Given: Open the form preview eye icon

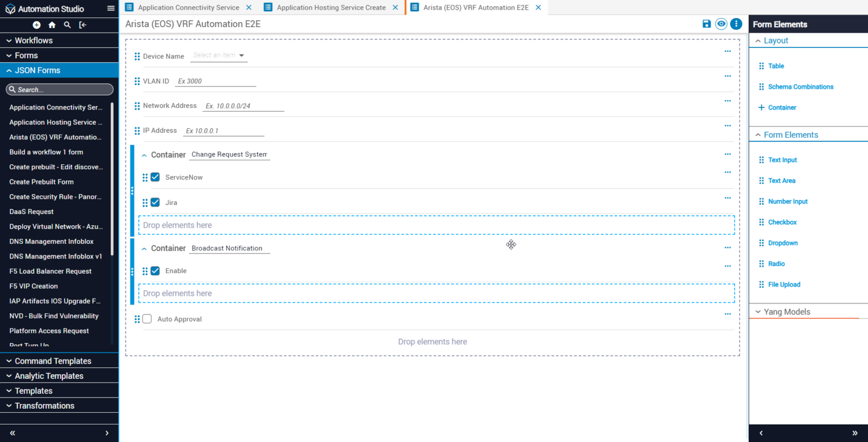Looking at the screenshot, I should click(721, 24).
